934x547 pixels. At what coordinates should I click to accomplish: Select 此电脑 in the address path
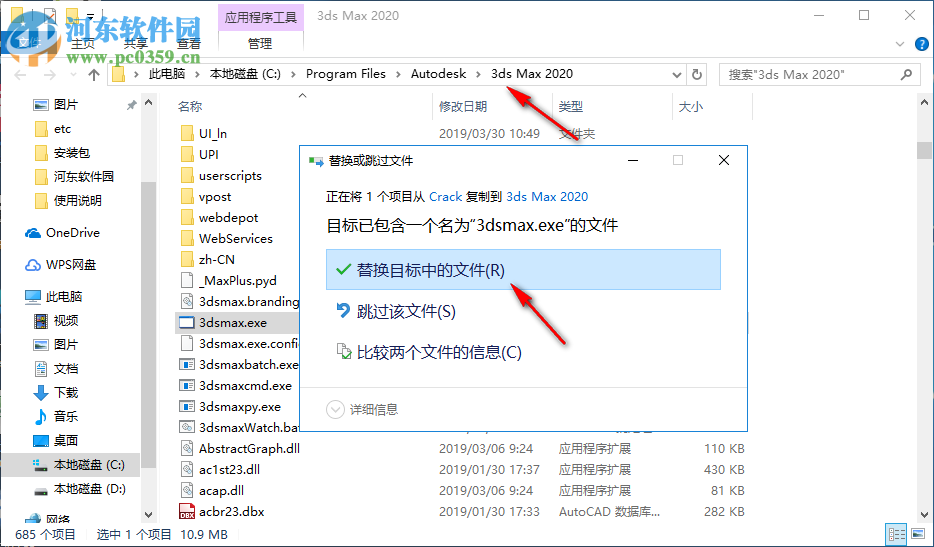[167, 74]
